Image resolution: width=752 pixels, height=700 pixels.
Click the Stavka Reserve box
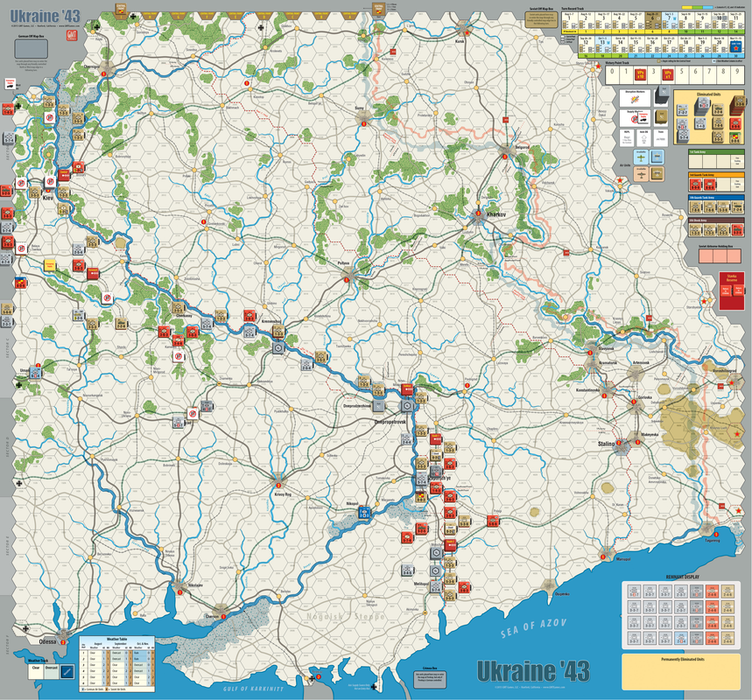pos(732,290)
